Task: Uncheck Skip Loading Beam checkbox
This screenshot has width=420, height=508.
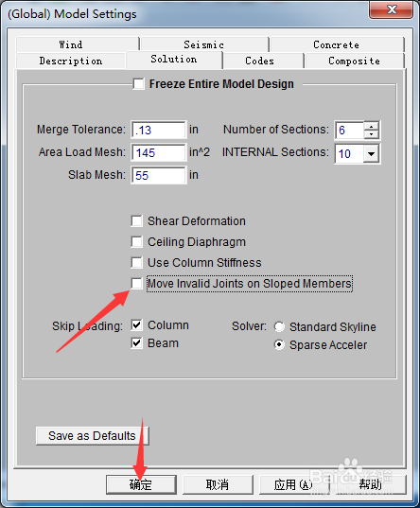Action: click(136, 342)
